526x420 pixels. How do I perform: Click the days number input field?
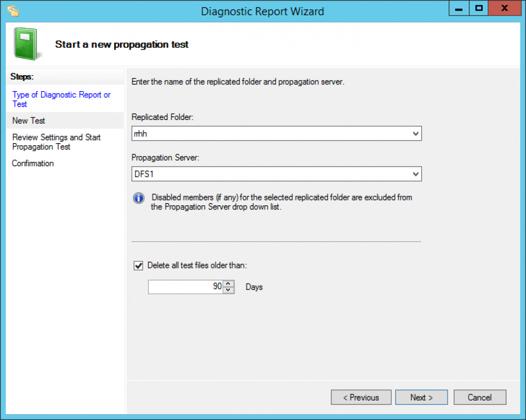click(185, 287)
